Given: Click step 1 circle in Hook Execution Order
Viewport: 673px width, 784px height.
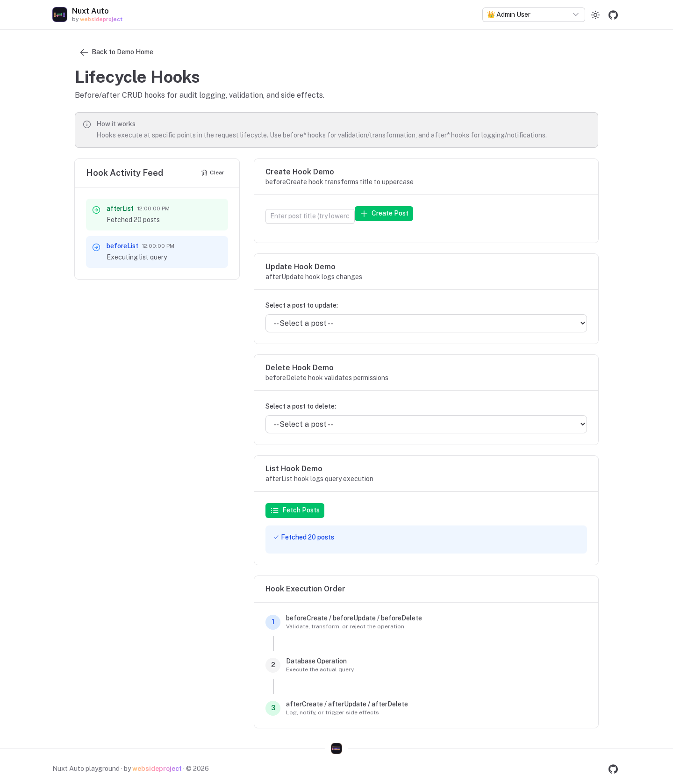Looking at the screenshot, I should pyautogui.click(x=273, y=622).
